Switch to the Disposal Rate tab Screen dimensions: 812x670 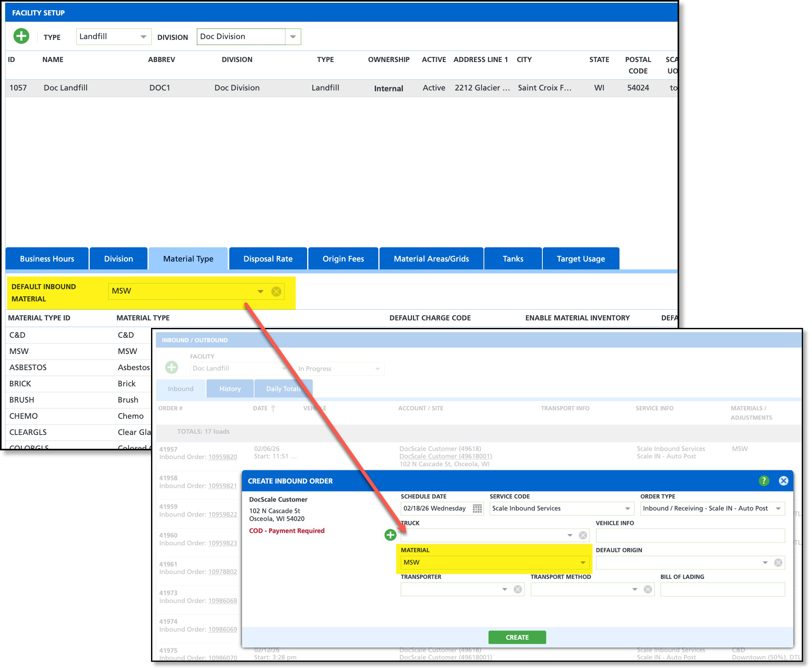point(268,259)
